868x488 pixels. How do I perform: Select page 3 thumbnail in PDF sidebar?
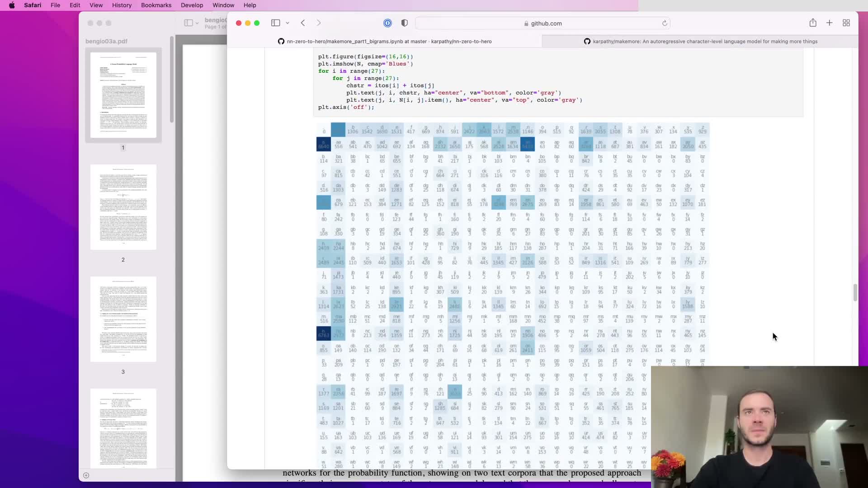pyautogui.click(x=123, y=319)
